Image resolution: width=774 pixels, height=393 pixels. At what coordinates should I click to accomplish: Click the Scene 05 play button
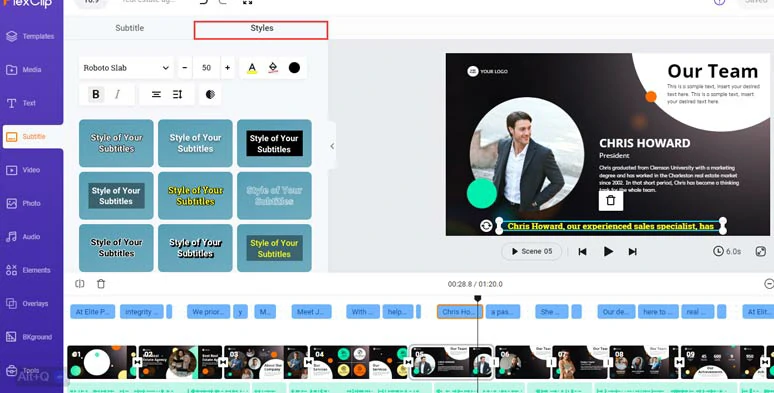tap(532, 251)
